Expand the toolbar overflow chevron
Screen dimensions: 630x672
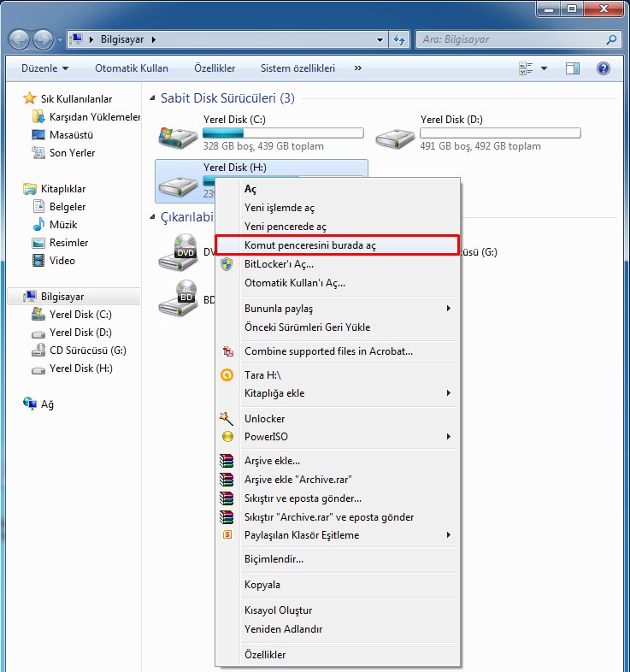coord(357,68)
